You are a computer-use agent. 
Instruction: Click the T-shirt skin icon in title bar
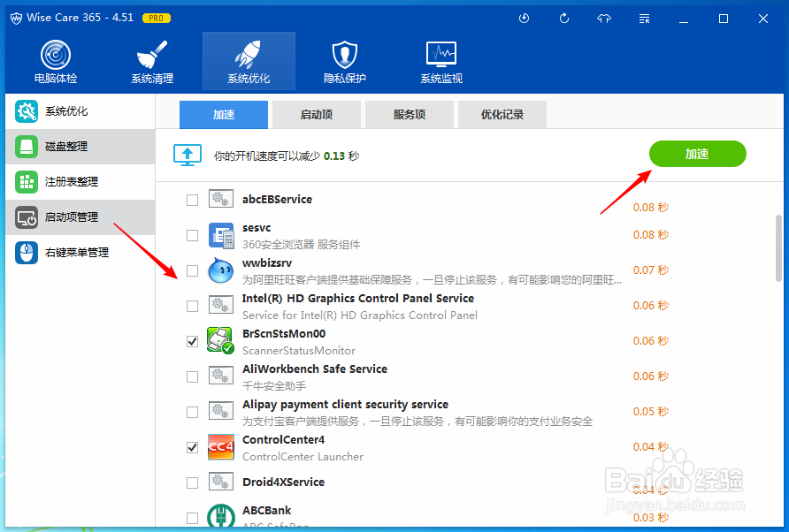pos(604,19)
